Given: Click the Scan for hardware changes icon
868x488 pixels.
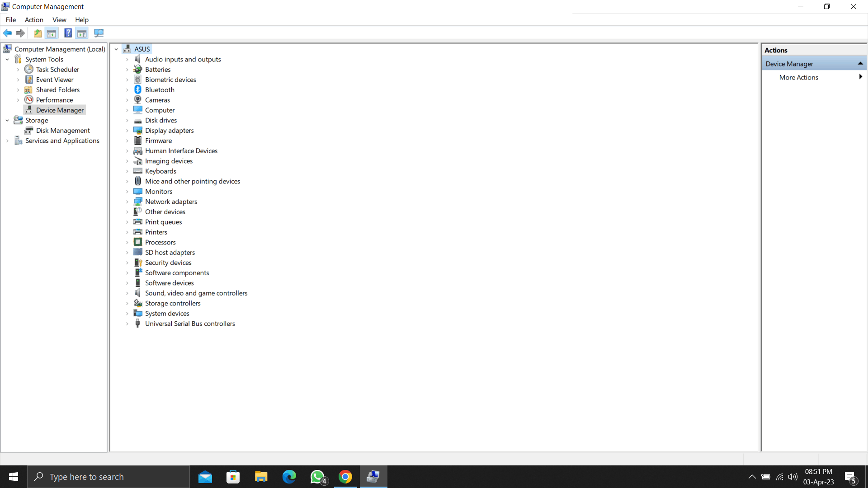Looking at the screenshot, I should [x=99, y=33].
